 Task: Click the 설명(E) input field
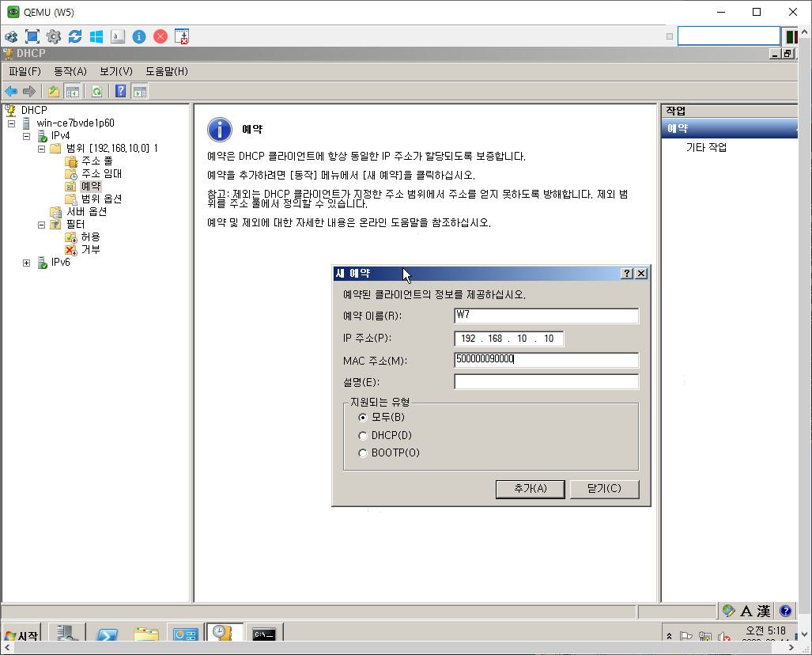546,382
